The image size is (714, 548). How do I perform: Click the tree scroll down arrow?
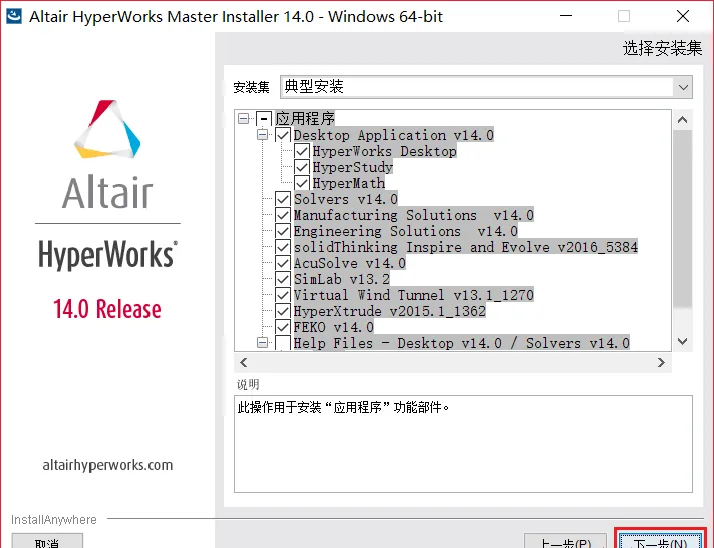point(682,341)
